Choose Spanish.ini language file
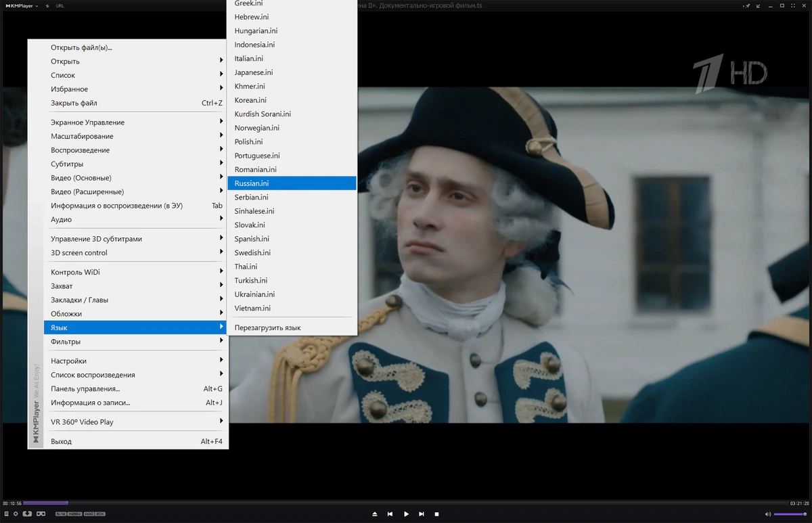The image size is (812, 523). pyautogui.click(x=292, y=239)
